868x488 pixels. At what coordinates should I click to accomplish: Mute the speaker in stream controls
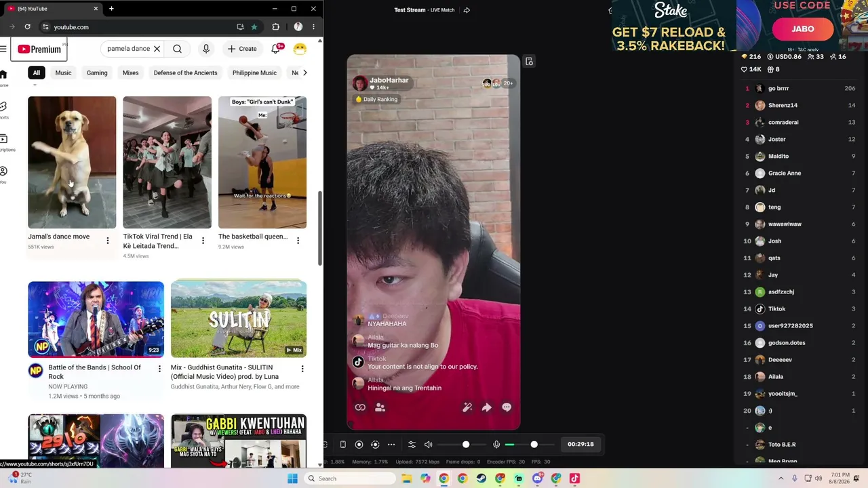click(428, 445)
